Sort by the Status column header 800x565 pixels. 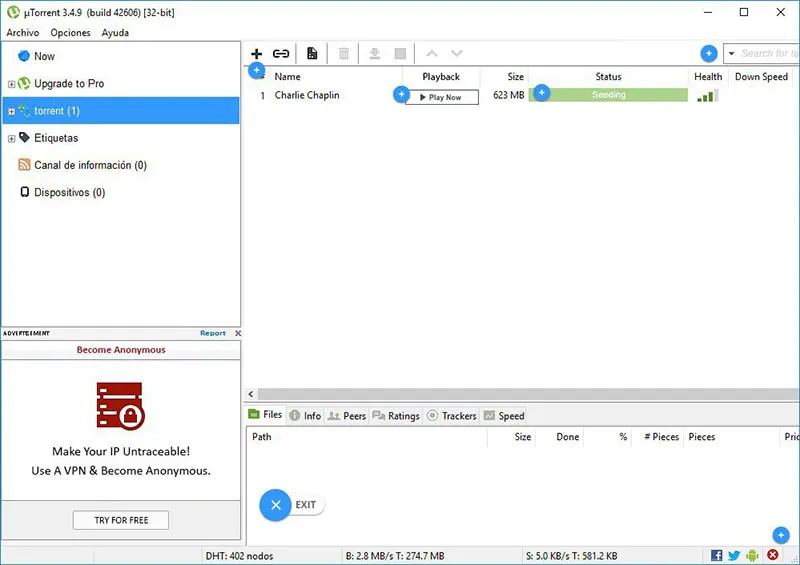[608, 77]
